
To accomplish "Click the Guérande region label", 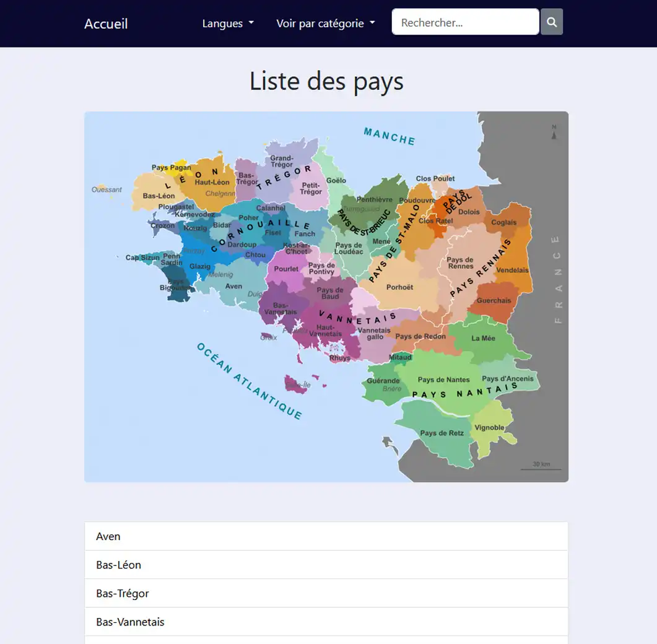I will click(x=383, y=381).
